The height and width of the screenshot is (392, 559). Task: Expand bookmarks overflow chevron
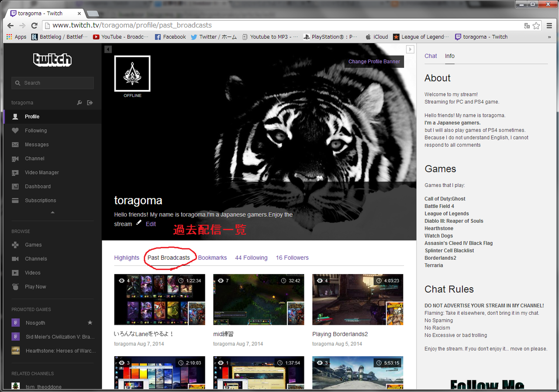click(549, 37)
